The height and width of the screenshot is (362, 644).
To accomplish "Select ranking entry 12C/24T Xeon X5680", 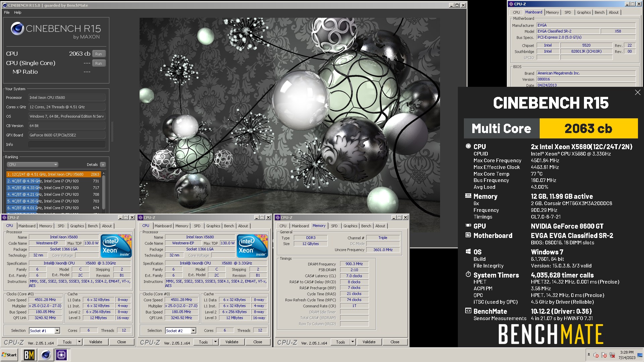I will point(53,174).
